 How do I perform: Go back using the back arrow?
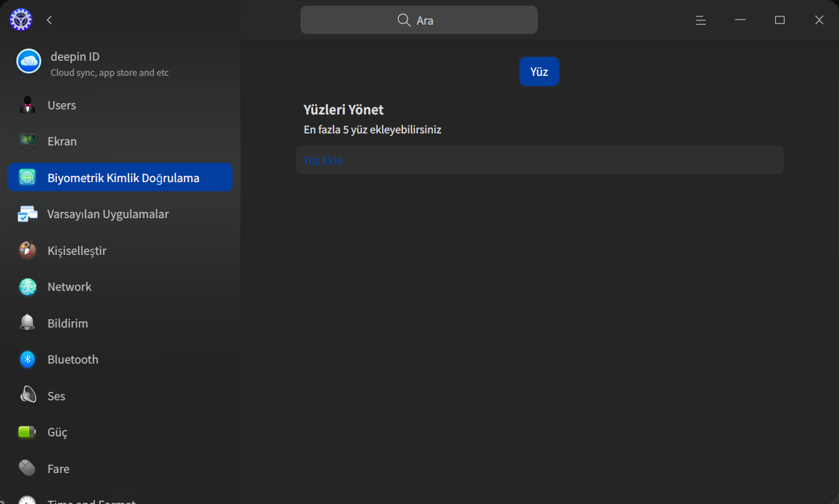coord(49,20)
